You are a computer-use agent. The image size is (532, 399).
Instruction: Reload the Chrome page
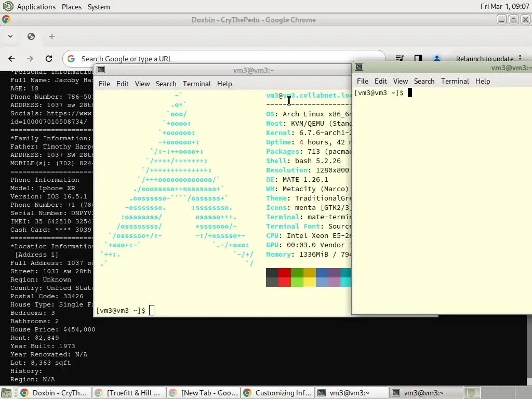tap(49, 59)
